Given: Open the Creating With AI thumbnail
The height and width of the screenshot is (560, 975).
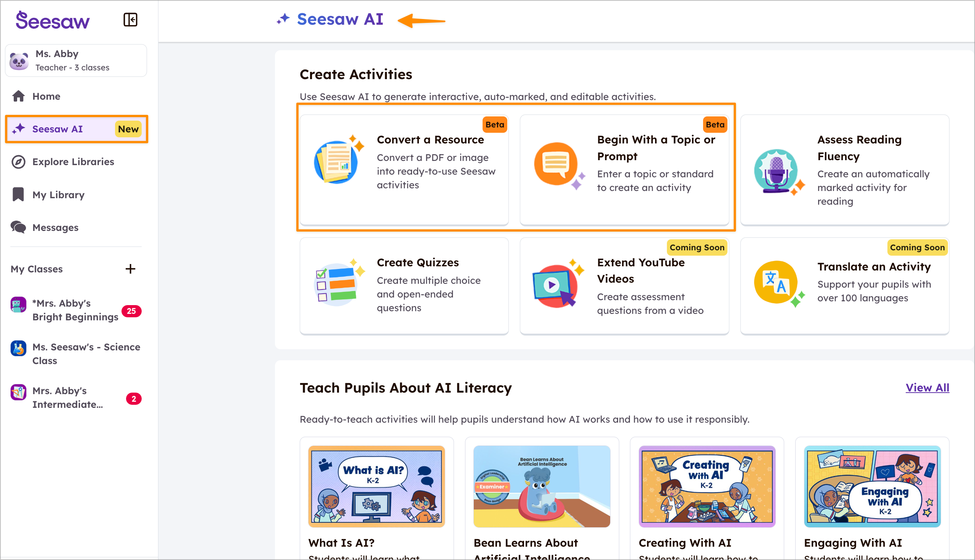Looking at the screenshot, I should point(707,486).
